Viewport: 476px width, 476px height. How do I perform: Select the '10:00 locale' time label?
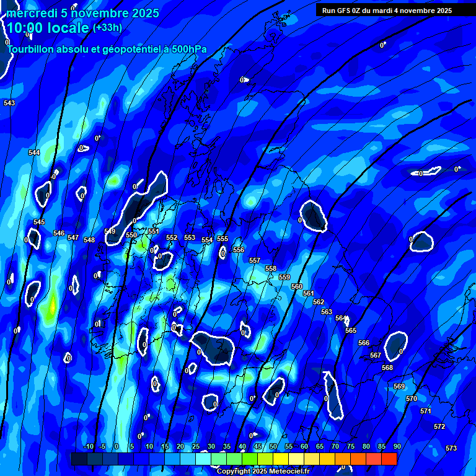[48, 28]
